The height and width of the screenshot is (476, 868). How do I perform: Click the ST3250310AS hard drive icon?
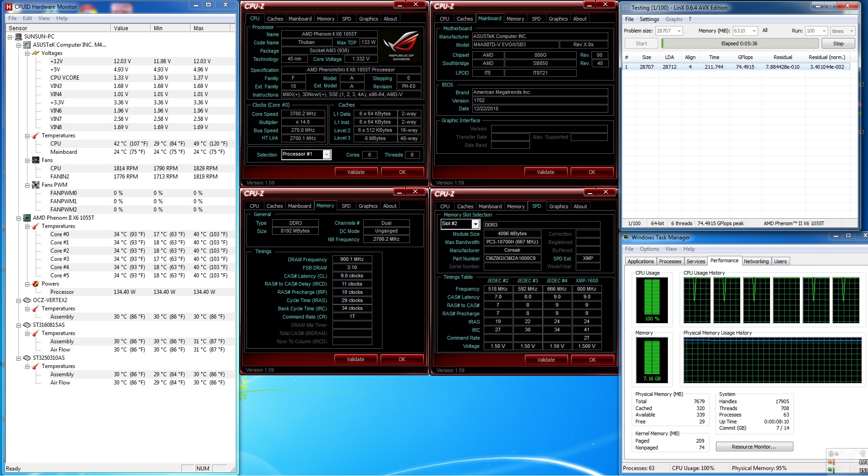click(27, 358)
